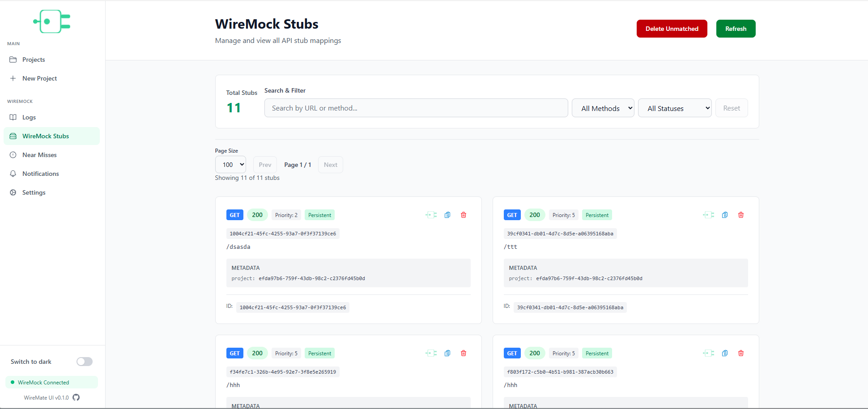Viewport: 868px width, 409px height.
Task: Open the Logs sidebar item
Action: coord(52,117)
